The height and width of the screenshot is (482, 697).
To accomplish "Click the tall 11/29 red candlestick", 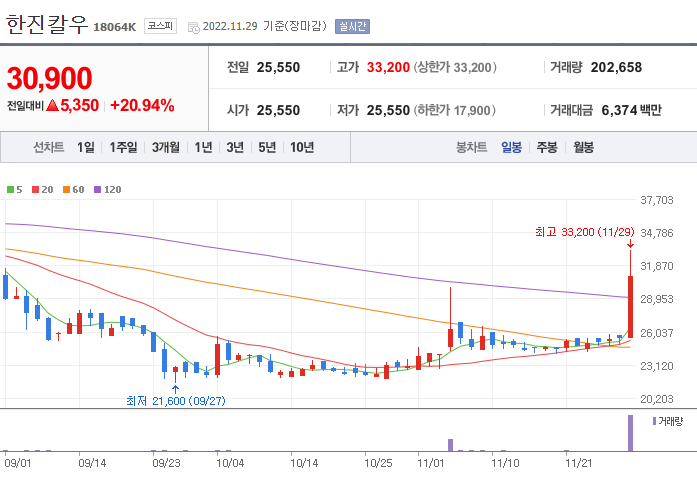I will tap(630, 307).
